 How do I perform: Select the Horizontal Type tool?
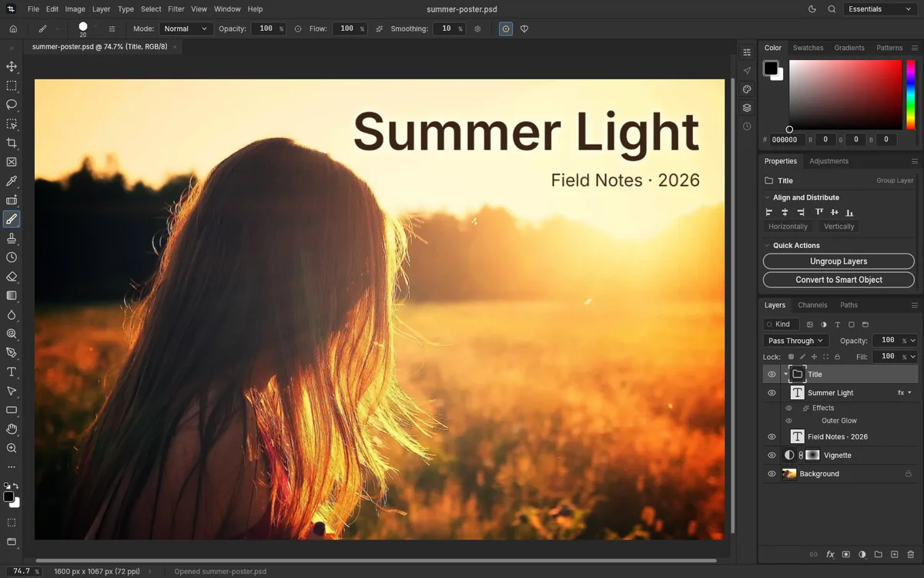click(12, 371)
